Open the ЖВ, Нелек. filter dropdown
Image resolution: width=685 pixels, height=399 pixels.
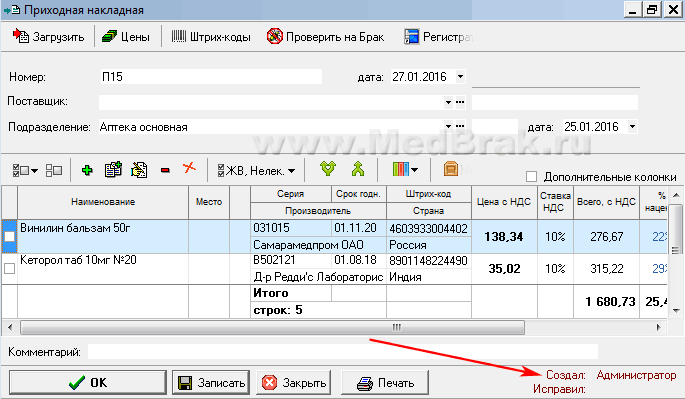pos(256,170)
